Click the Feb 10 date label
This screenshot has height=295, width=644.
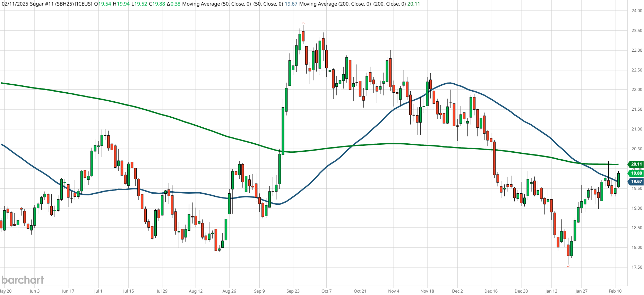click(x=615, y=291)
